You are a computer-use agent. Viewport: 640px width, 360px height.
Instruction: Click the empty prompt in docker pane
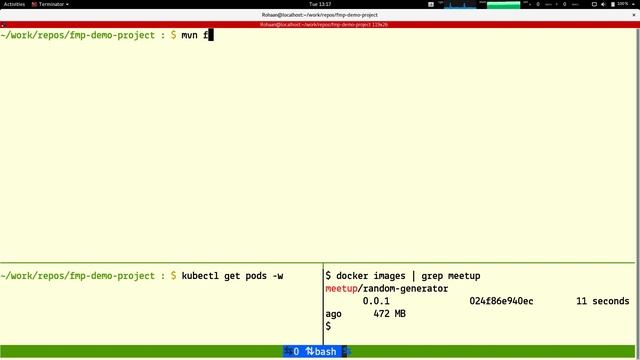(328, 327)
